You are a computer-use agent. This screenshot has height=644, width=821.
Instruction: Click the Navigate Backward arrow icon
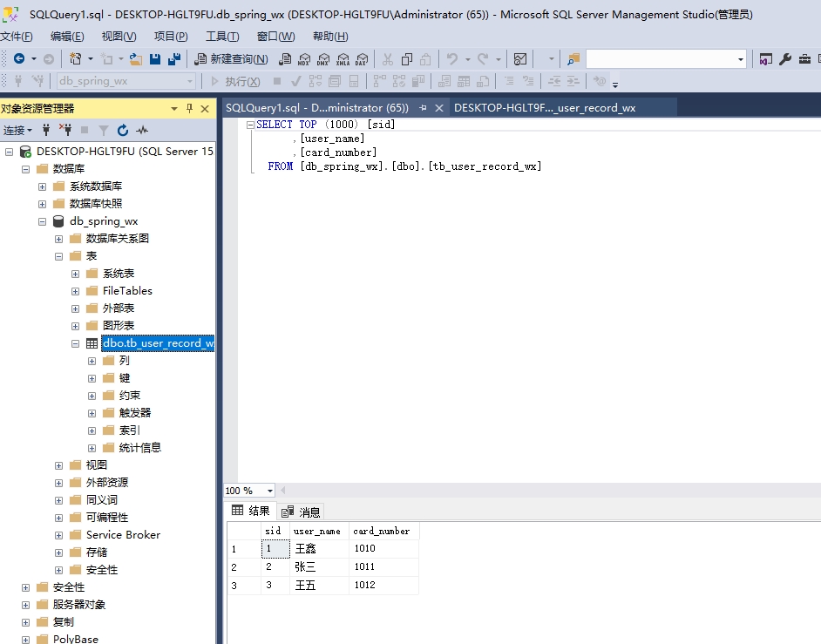click(19, 58)
